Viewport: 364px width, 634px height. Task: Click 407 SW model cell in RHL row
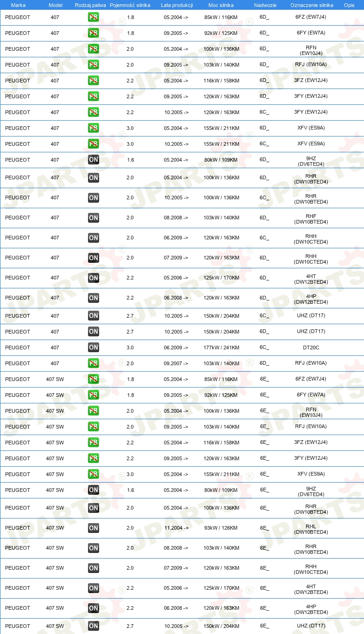55,528
